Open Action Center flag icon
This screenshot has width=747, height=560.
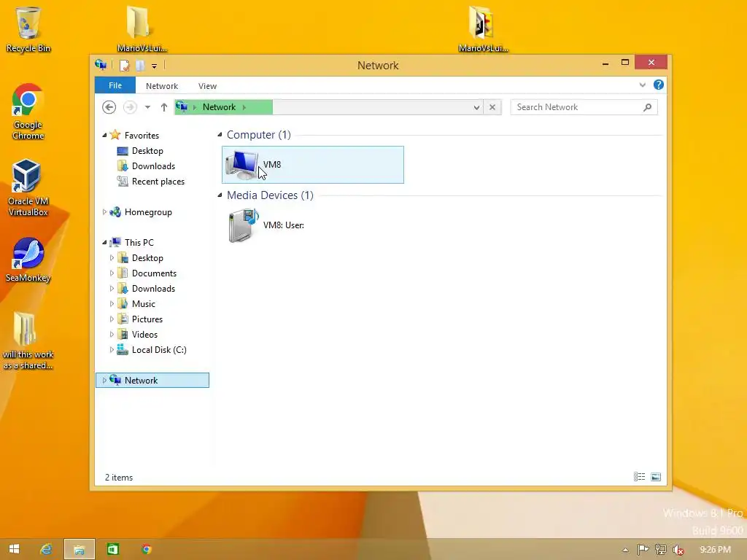(x=643, y=550)
